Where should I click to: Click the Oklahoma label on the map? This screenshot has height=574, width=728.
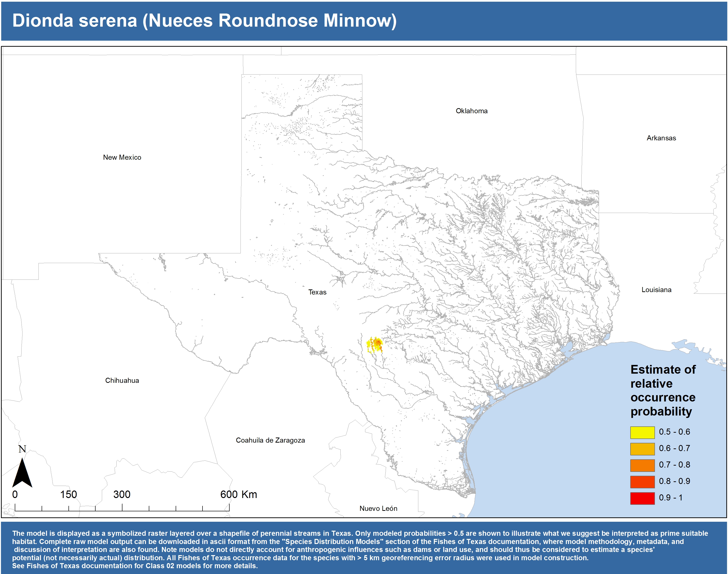point(471,111)
